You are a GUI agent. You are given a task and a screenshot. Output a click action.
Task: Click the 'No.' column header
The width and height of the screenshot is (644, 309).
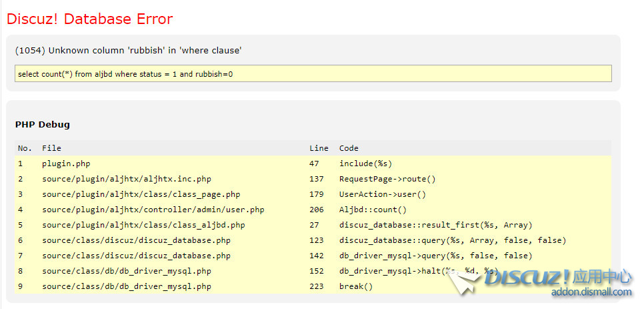coord(25,148)
